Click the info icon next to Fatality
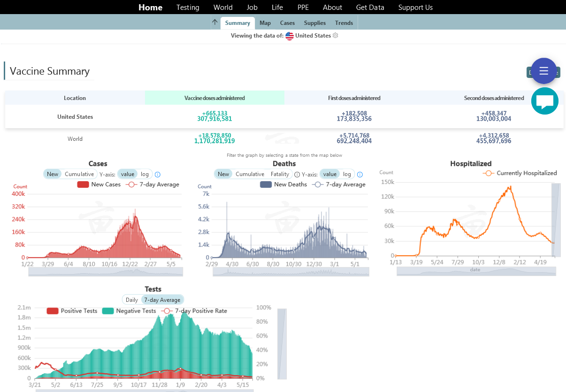The image size is (566, 392). [x=297, y=174]
